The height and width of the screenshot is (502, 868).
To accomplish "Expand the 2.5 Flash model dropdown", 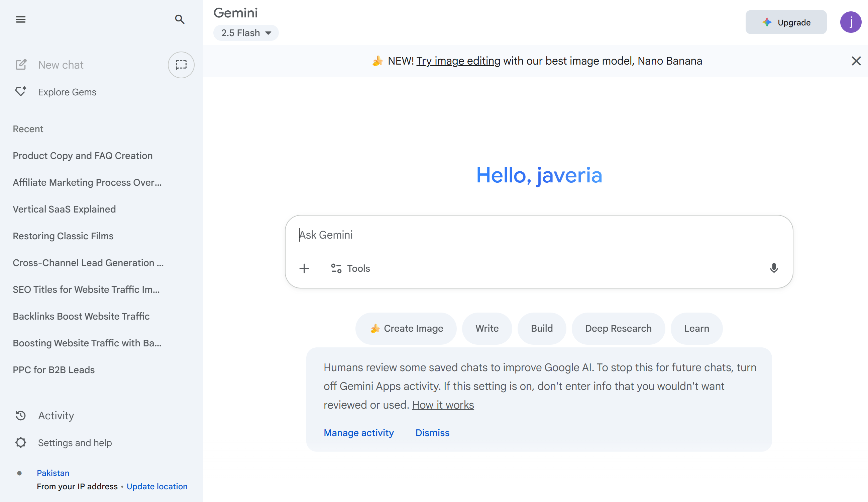I will coord(246,33).
